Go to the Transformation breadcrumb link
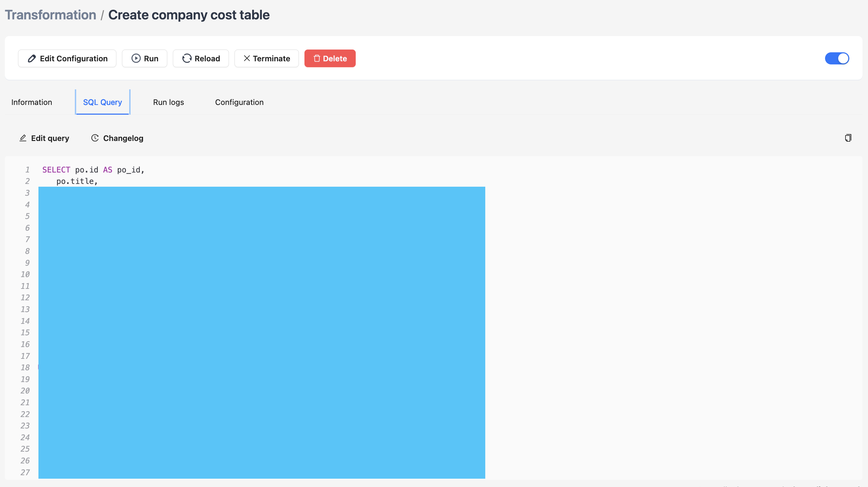Viewport: 868px width, 487px height. pos(51,15)
